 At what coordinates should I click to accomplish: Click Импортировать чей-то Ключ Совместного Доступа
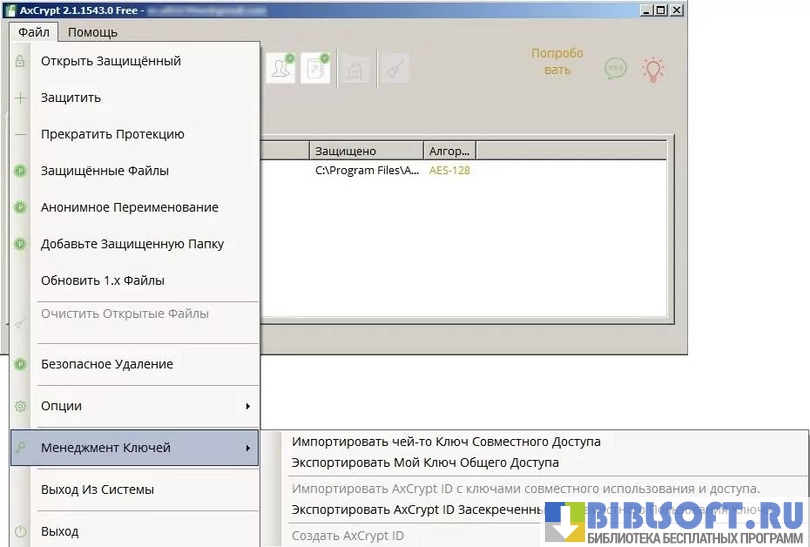pyautogui.click(x=446, y=441)
